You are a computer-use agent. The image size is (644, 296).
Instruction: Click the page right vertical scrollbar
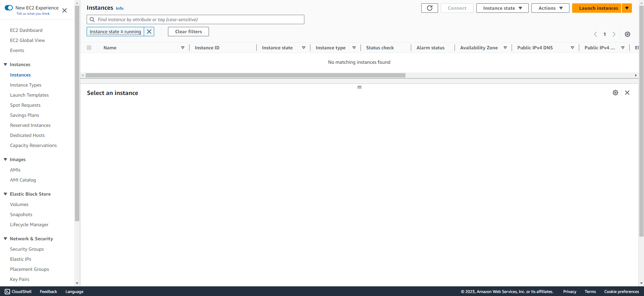click(641, 121)
